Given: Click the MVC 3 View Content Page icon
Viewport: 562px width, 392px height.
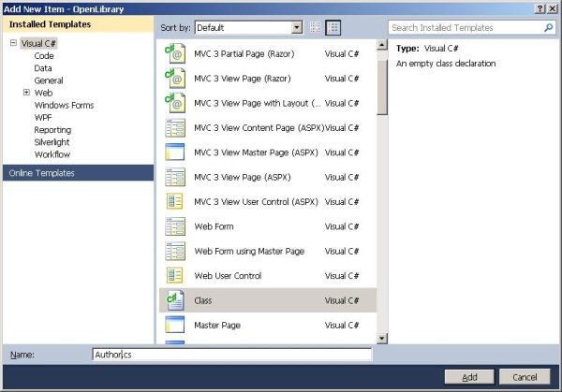Looking at the screenshot, I should (175, 128).
